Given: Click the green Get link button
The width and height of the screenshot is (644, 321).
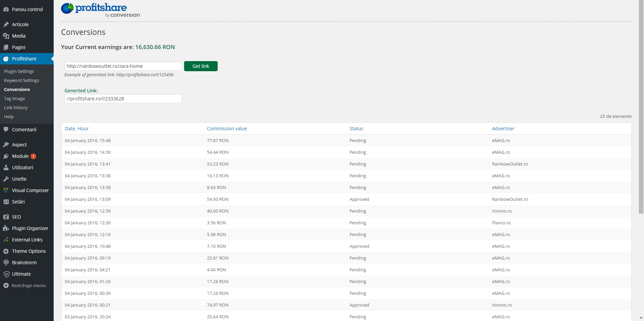Looking at the screenshot, I should tap(201, 66).
